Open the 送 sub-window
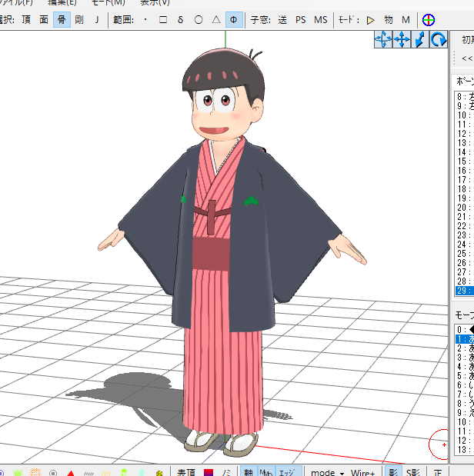The width and height of the screenshot is (474, 476). [282, 20]
